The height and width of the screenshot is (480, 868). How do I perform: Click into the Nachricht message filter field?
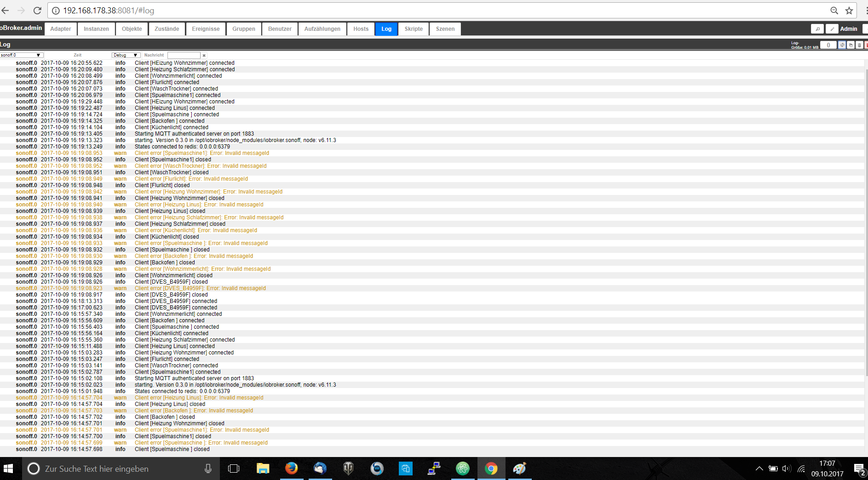pos(184,55)
